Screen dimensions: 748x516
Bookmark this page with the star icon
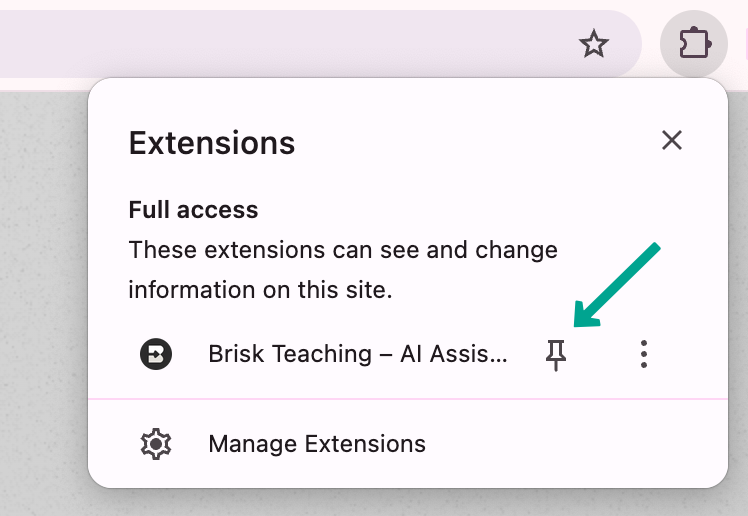point(594,44)
